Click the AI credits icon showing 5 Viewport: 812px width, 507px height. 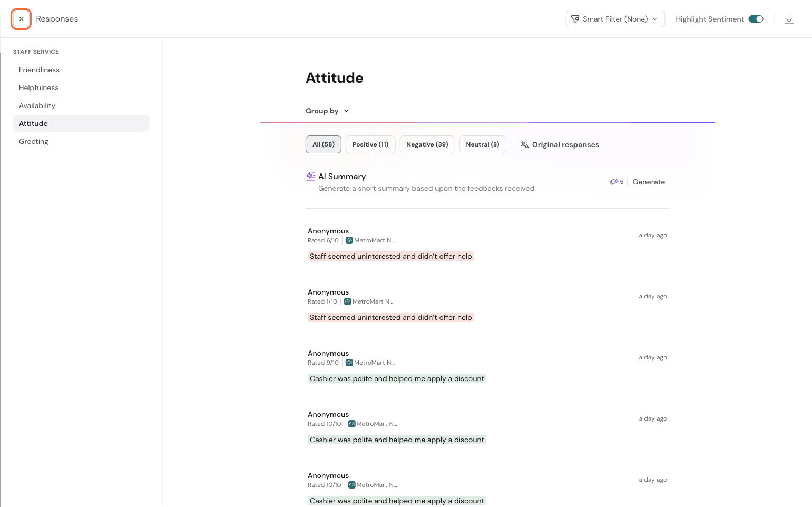click(x=614, y=182)
